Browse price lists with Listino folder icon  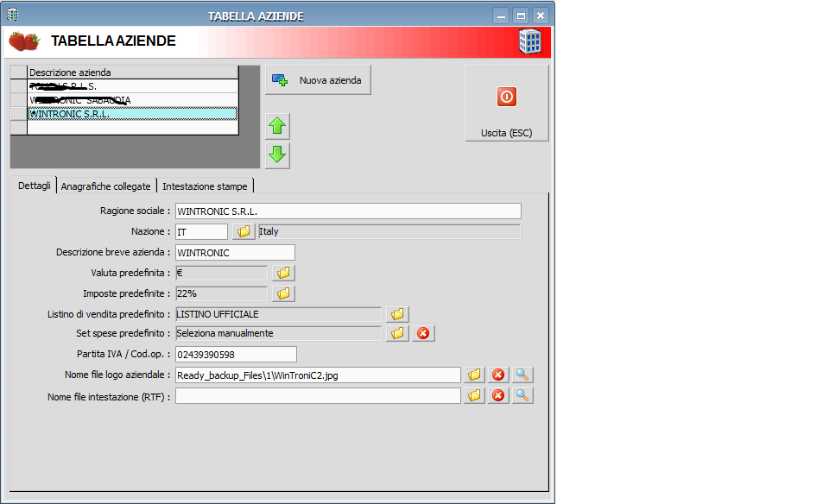click(x=397, y=314)
